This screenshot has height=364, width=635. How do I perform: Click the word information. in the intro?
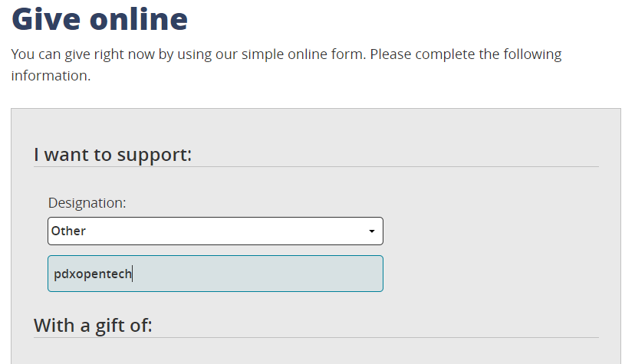point(51,76)
